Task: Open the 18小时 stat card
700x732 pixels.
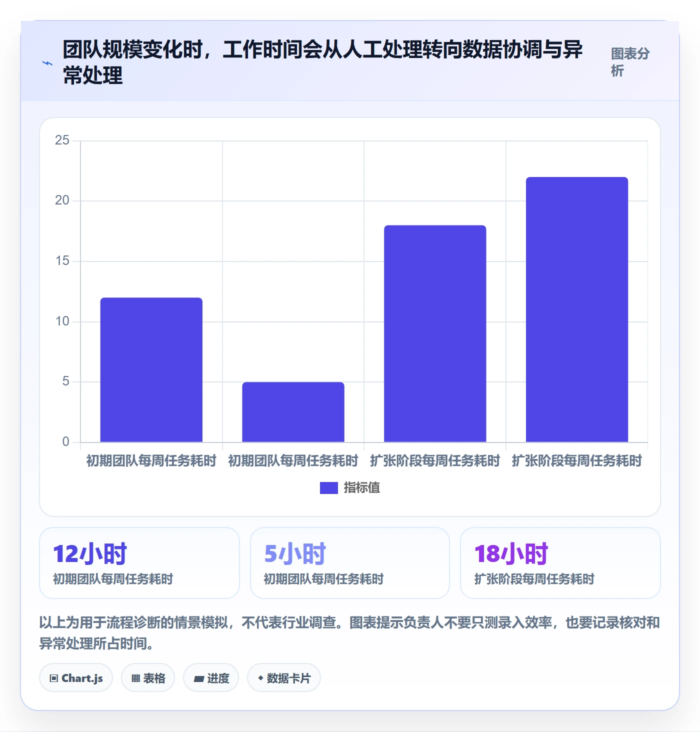Action: 560,563
